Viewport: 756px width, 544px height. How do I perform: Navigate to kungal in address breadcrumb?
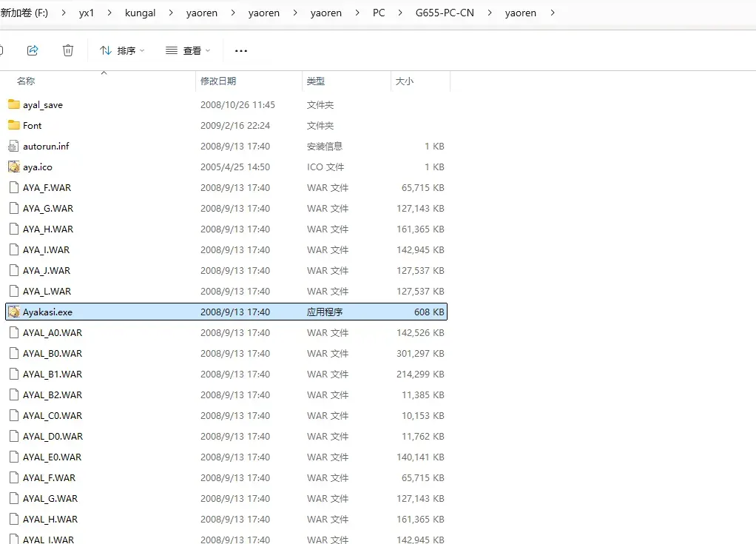tap(140, 13)
